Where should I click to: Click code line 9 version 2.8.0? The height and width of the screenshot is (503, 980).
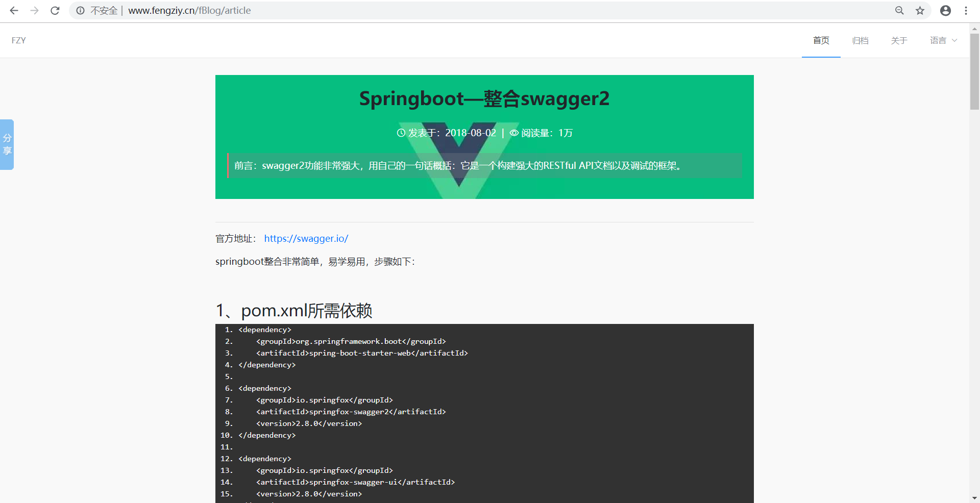click(x=309, y=423)
